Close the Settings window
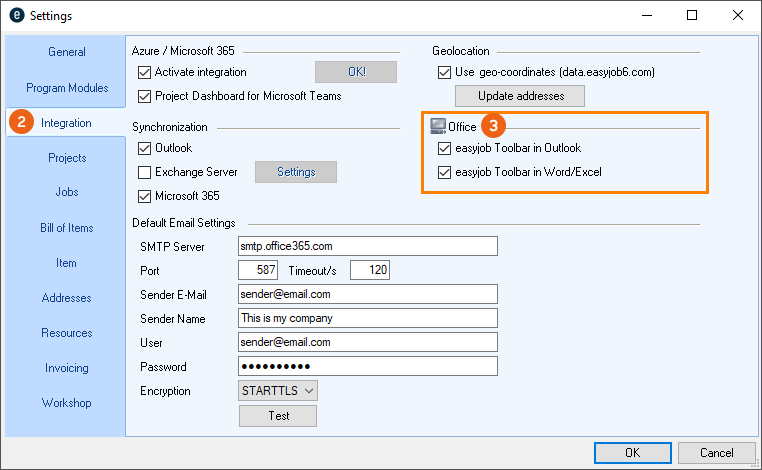The image size is (762, 470). click(738, 16)
